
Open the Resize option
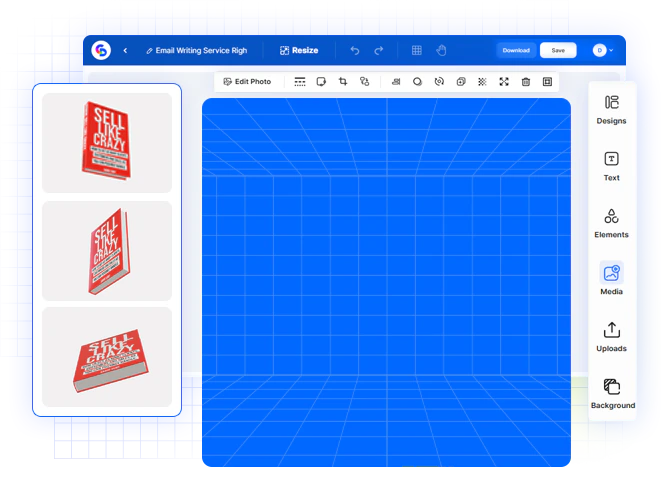(299, 51)
